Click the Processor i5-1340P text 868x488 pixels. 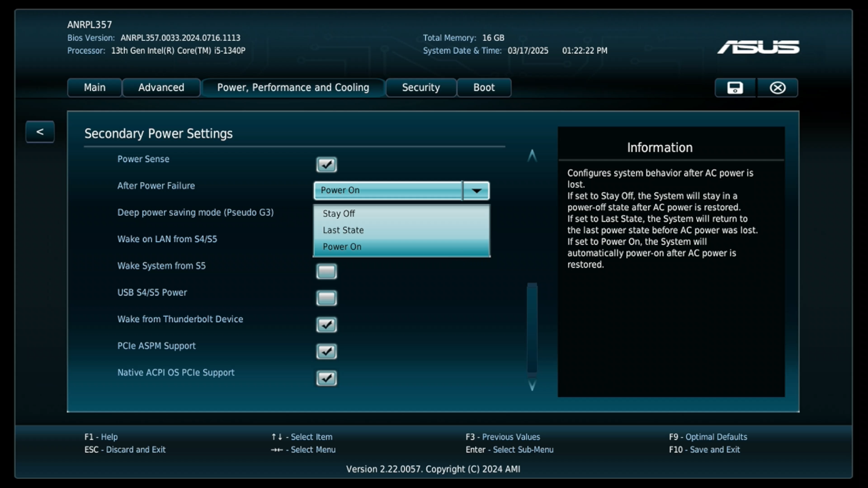click(x=178, y=51)
